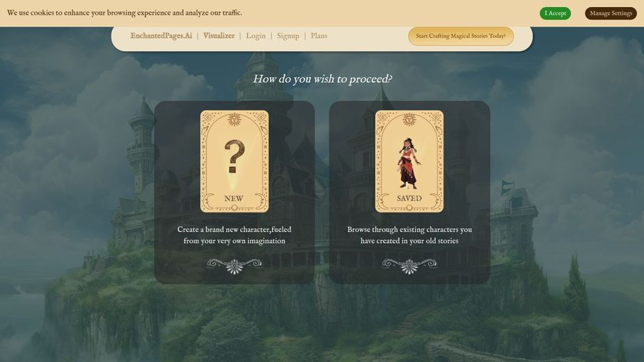The height and width of the screenshot is (362, 644).
Task: Open the Login page link
Action: [256, 36]
